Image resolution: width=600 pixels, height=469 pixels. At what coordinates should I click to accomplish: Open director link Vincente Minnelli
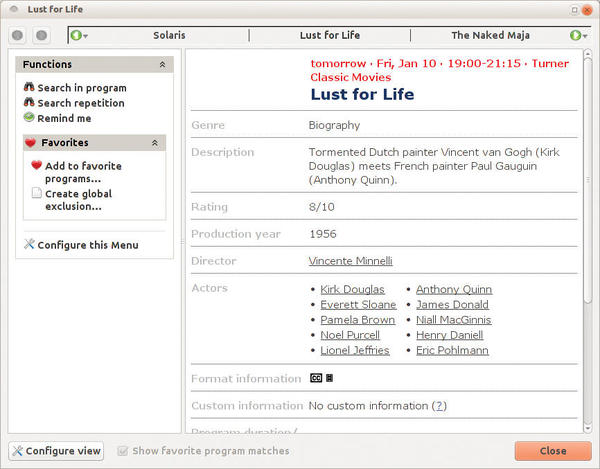click(x=351, y=261)
